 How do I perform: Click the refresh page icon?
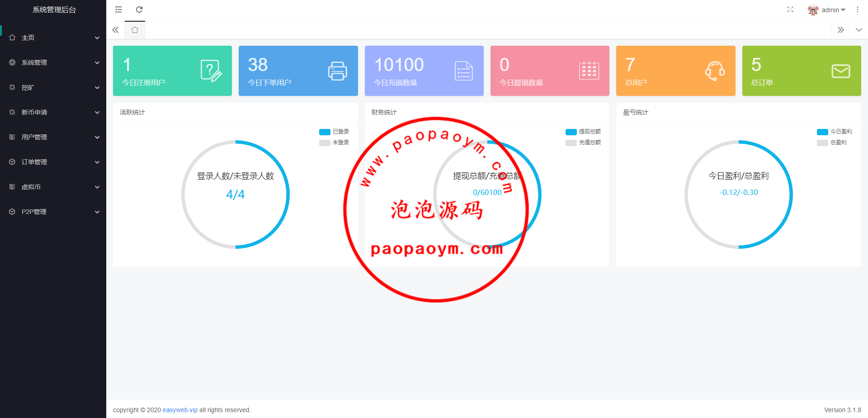139,9
